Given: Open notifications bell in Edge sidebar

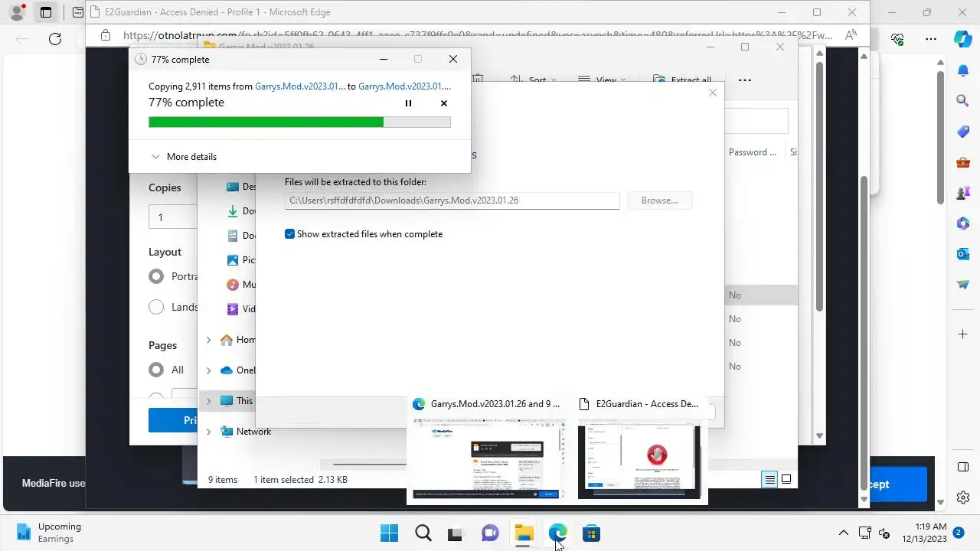Looking at the screenshot, I should tap(963, 70).
